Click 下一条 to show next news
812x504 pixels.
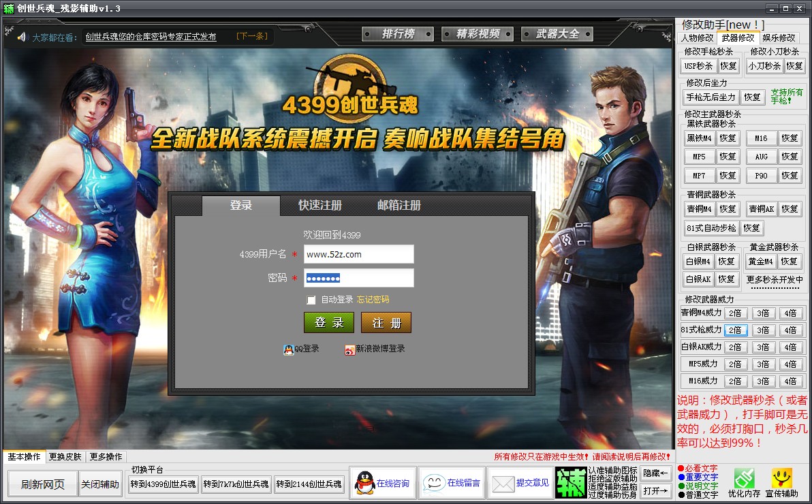(252, 36)
